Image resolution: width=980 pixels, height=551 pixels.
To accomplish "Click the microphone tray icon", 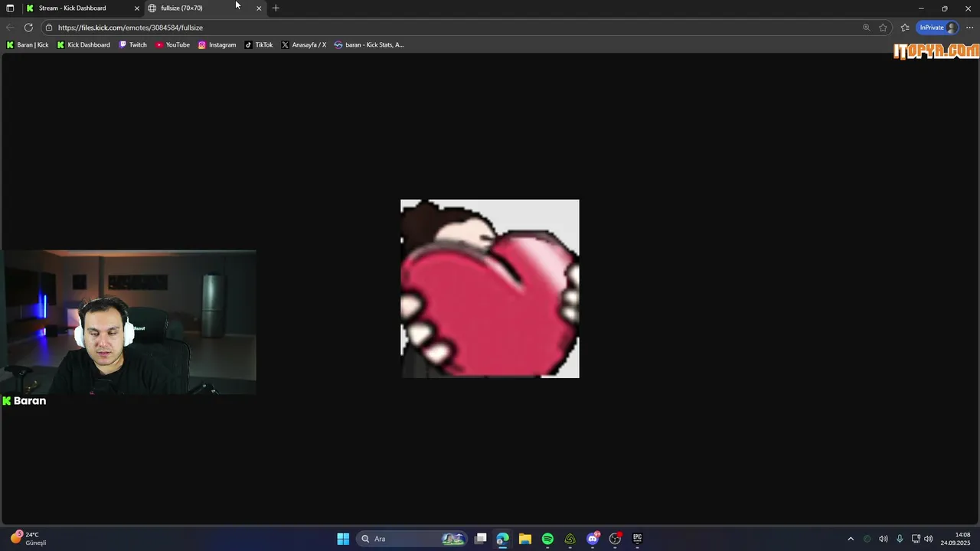I will (900, 539).
